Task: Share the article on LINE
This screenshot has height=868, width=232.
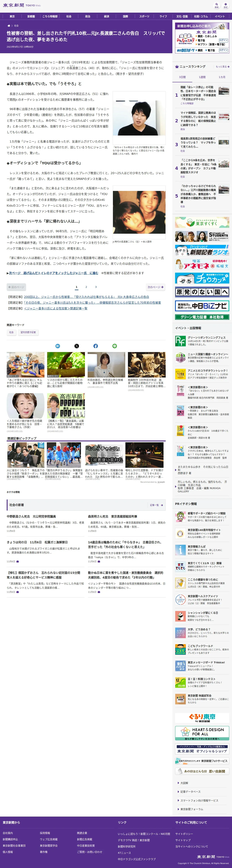Action: (115, 346)
